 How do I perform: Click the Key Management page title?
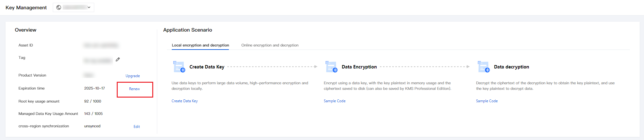coord(26,7)
